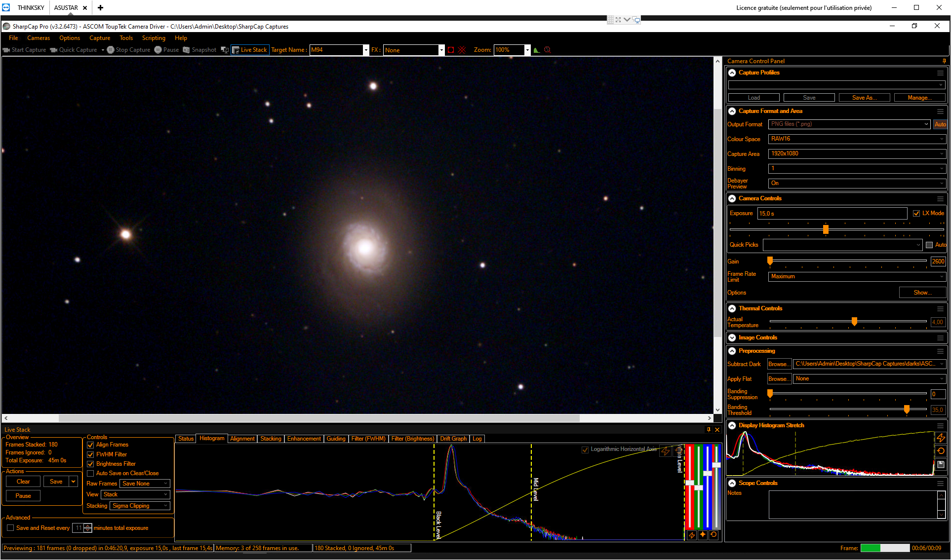The height and width of the screenshot is (560, 951).
Task: Click the star-shaped icon below RGB sliders
Action: click(x=703, y=535)
